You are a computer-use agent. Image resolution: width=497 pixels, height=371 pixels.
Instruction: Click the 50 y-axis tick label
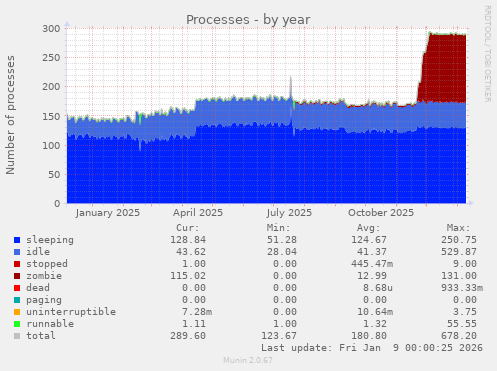point(54,174)
